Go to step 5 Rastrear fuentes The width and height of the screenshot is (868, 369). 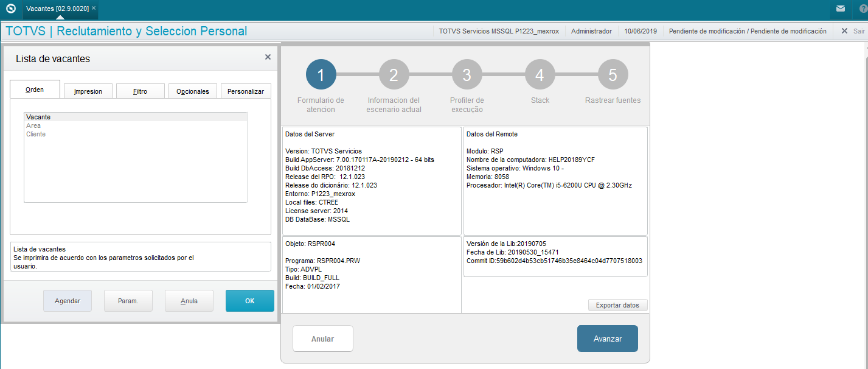pyautogui.click(x=613, y=75)
